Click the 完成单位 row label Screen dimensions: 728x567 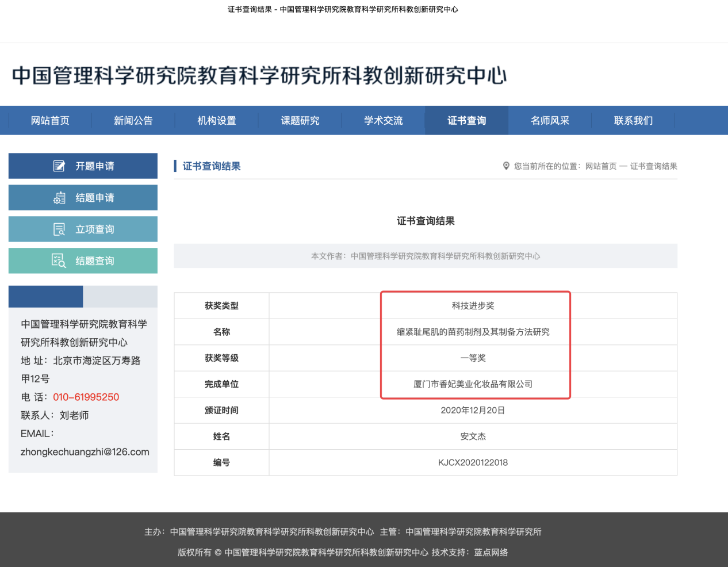point(222,384)
